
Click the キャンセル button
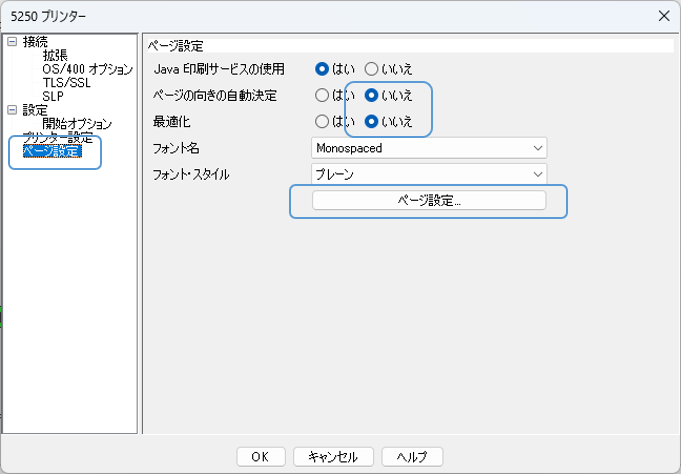[x=333, y=456]
